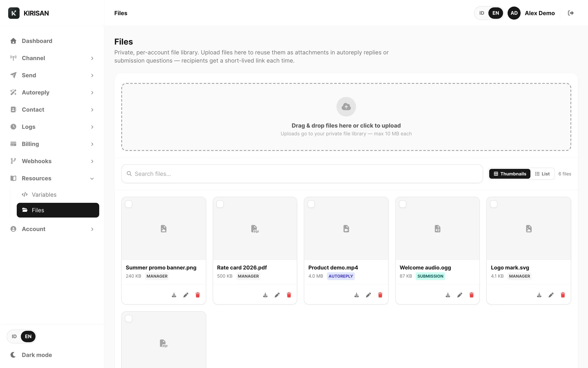
Task: Click the cloud upload icon
Action: 346,107
